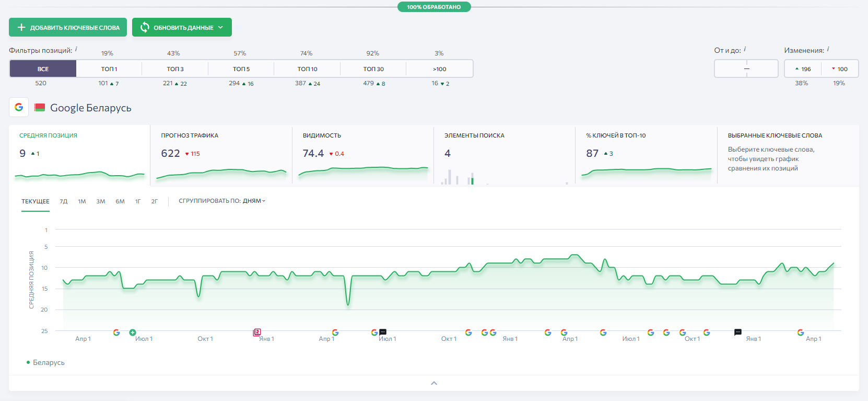Open the pink notes marker near Янв 1
This screenshot has width=868, height=401.
tap(257, 332)
